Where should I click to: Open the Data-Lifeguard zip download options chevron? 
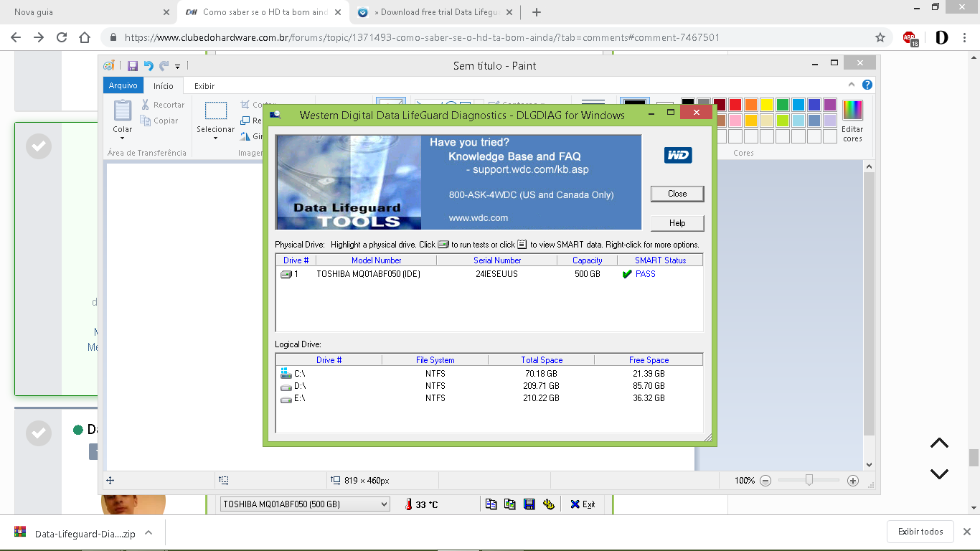pos(149,532)
